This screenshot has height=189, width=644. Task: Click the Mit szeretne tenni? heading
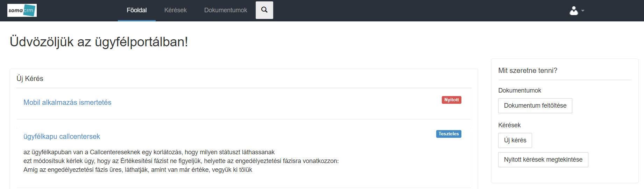point(528,70)
